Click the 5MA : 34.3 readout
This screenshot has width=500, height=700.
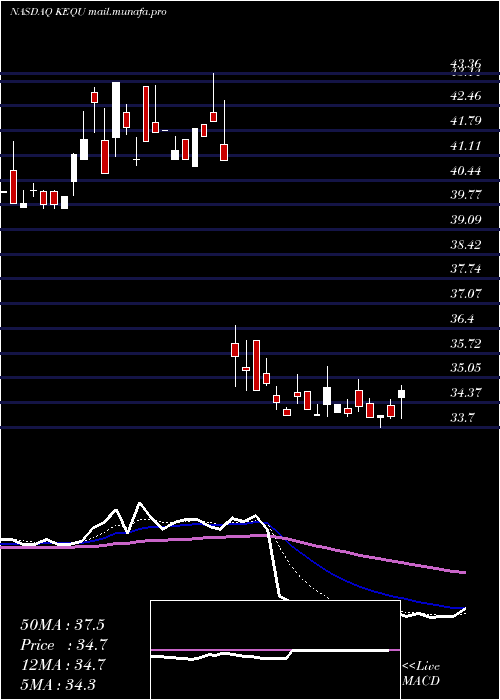[x=58, y=684]
